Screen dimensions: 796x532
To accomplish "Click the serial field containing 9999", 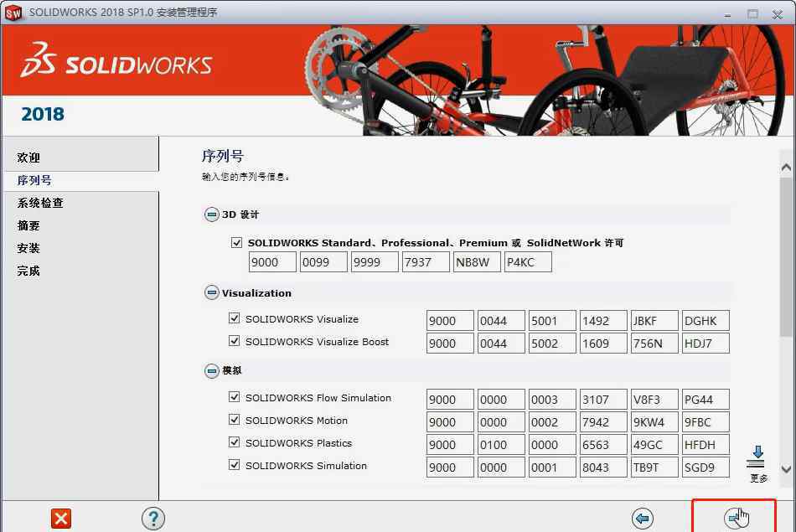I will pyautogui.click(x=375, y=262).
